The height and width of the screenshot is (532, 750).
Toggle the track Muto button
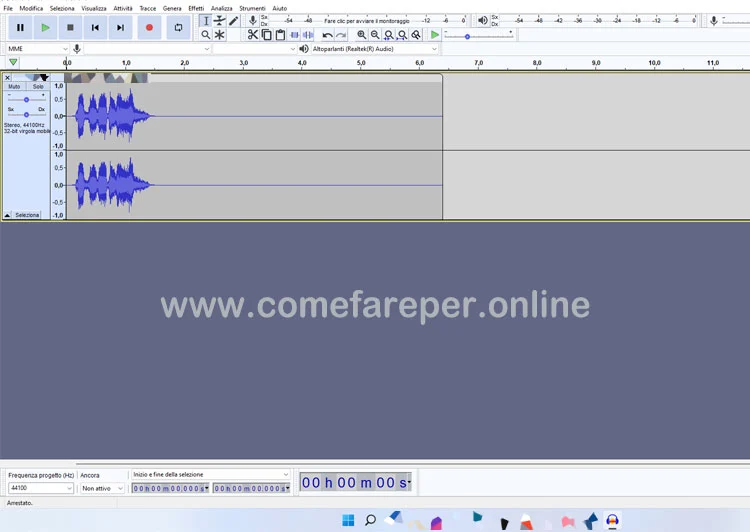tap(14, 87)
